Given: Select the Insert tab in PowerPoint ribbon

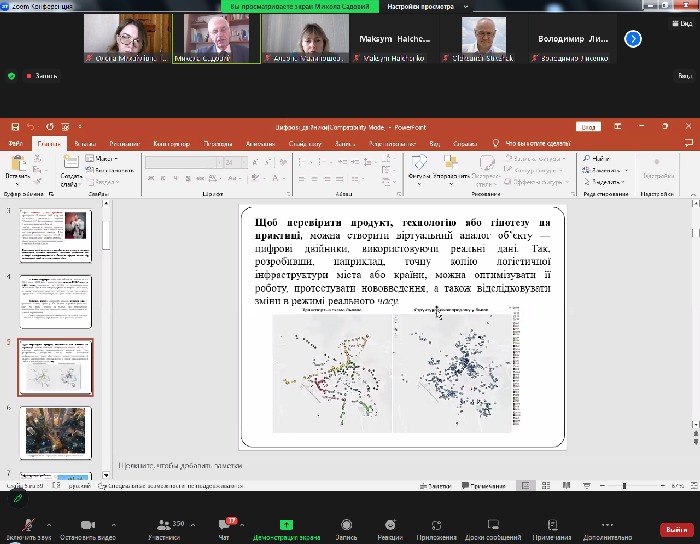Looking at the screenshot, I should 85,144.
